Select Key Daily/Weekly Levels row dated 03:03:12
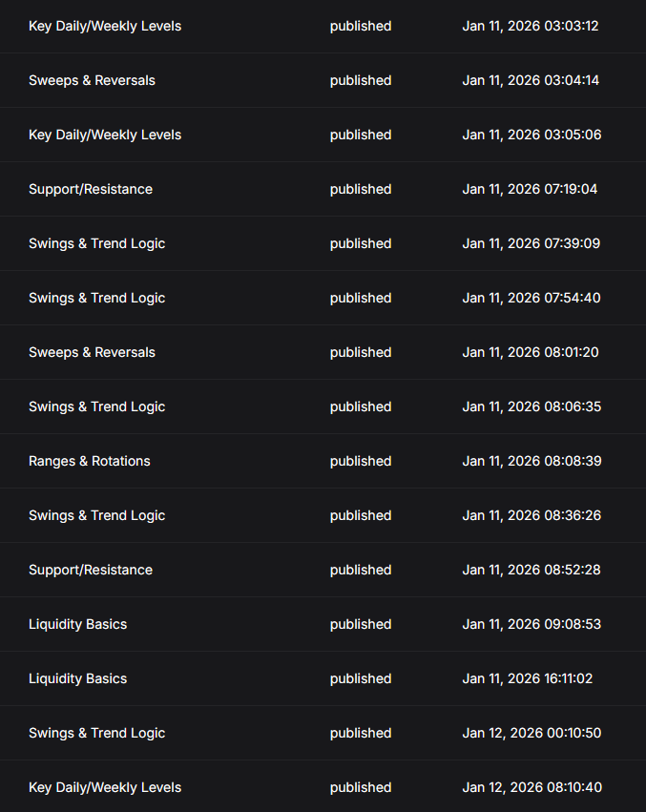This screenshot has width=646, height=812. [105, 26]
